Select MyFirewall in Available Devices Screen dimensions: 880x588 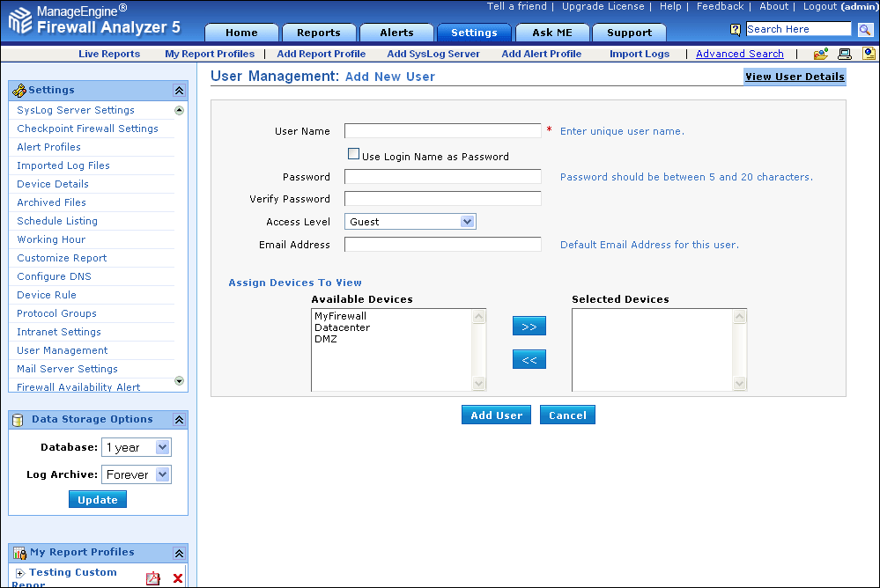pyautogui.click(x=341, y=316)
